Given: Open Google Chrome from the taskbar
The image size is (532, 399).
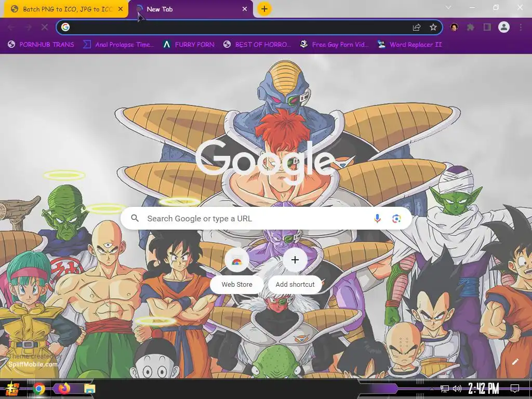Looking at the screenshot, I should (38, 389).
